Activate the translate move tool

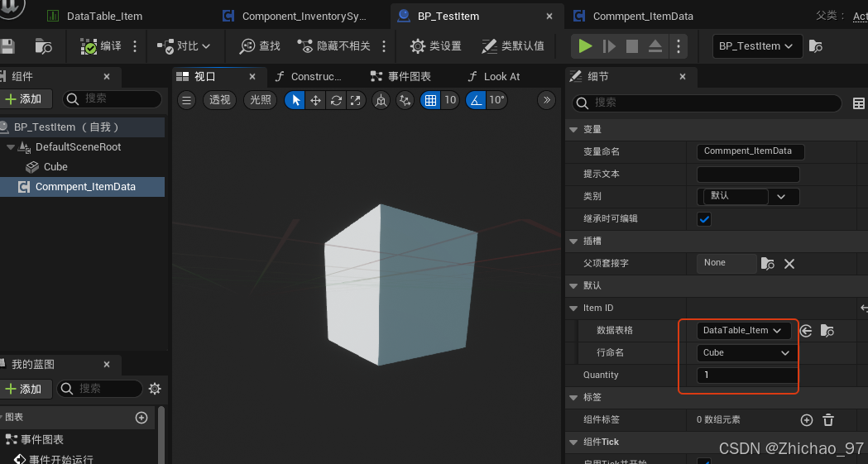click(x=315, y=100)
